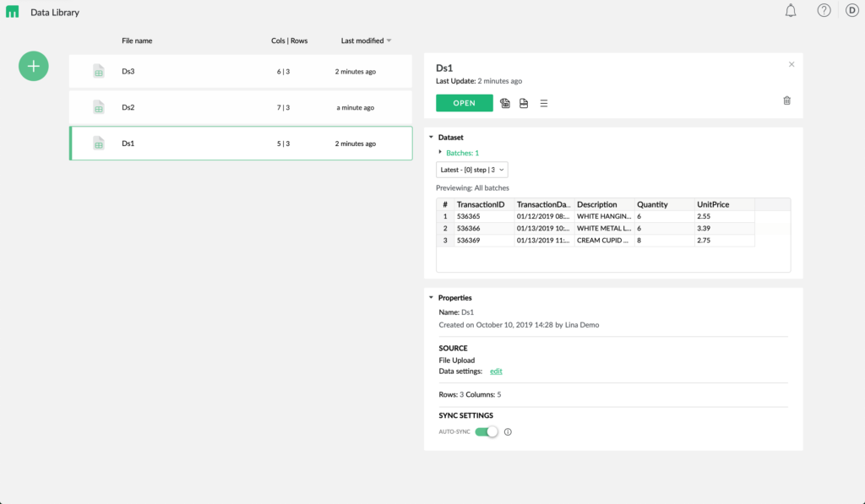This screenshot has height=504, width=865.
Task: Collapse the Dataset section
Action: coord(430,137)
